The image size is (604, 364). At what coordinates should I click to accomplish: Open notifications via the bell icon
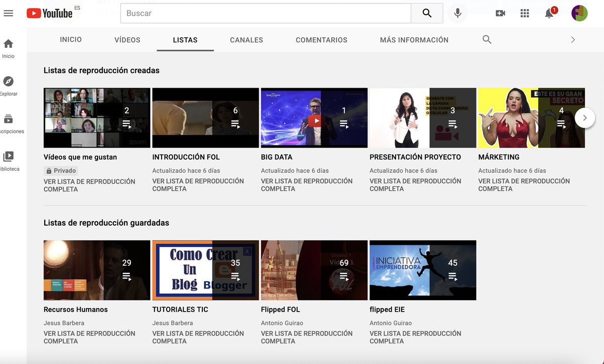tap(549, 14)
